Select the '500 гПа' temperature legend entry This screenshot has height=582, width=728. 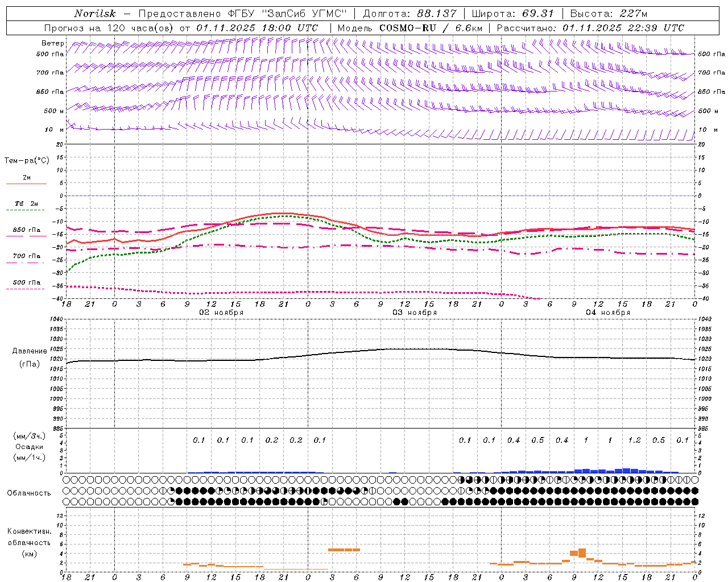click(27, 282)
